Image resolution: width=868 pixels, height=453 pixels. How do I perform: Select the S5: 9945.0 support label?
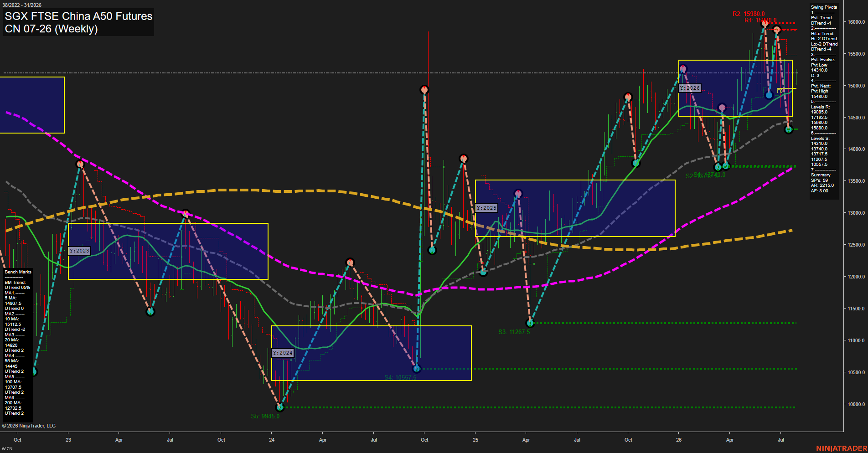coord(265,416)
